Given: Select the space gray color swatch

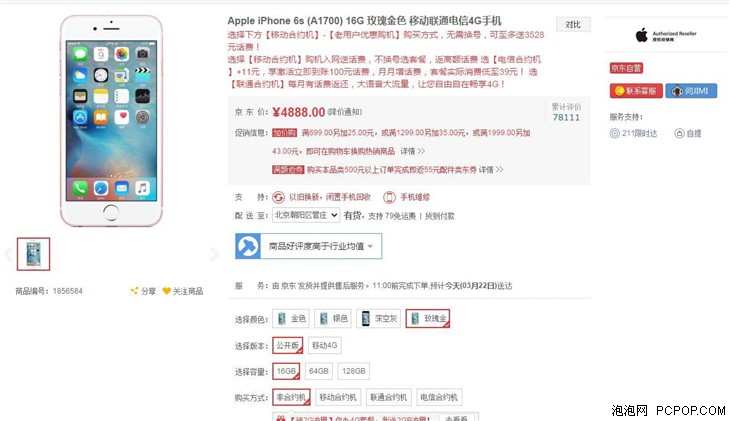Looking at the screenshot, I should (379, 319).
